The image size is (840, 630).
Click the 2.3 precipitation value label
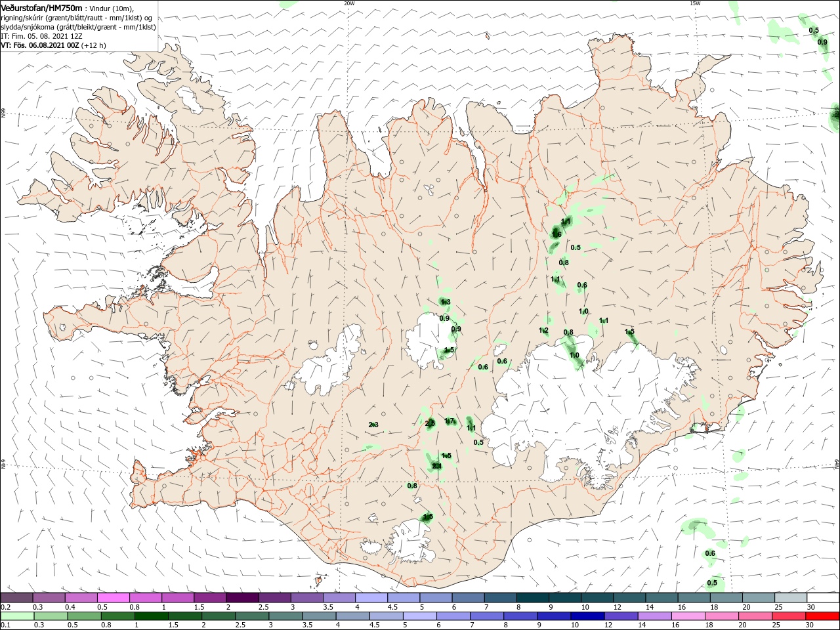point(373,425)
